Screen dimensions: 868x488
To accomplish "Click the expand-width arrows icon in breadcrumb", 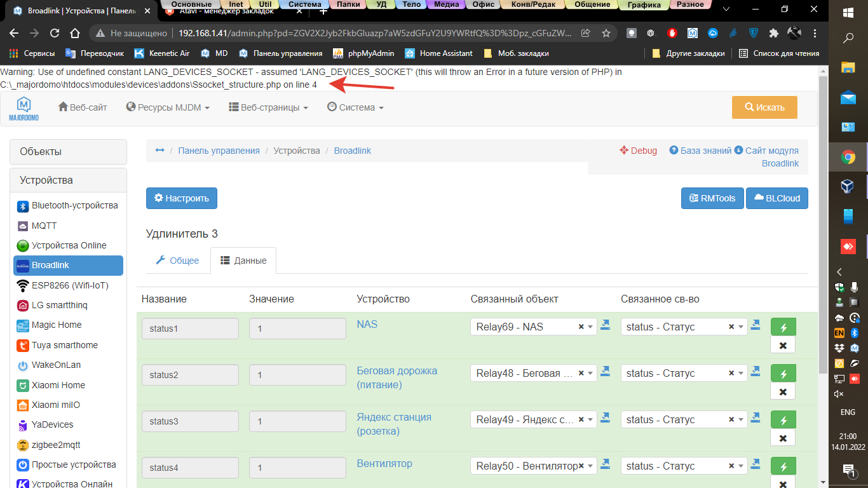I will 159,151.
